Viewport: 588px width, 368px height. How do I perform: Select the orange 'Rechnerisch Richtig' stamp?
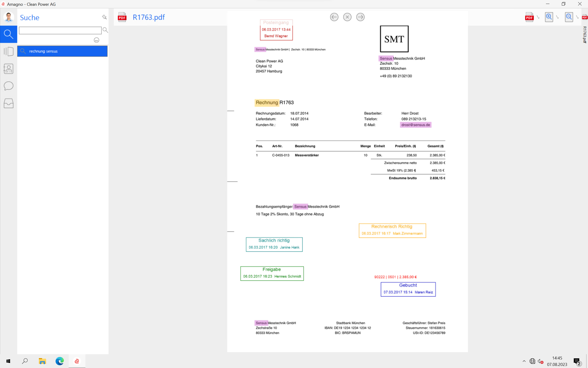tap(392, 230)
